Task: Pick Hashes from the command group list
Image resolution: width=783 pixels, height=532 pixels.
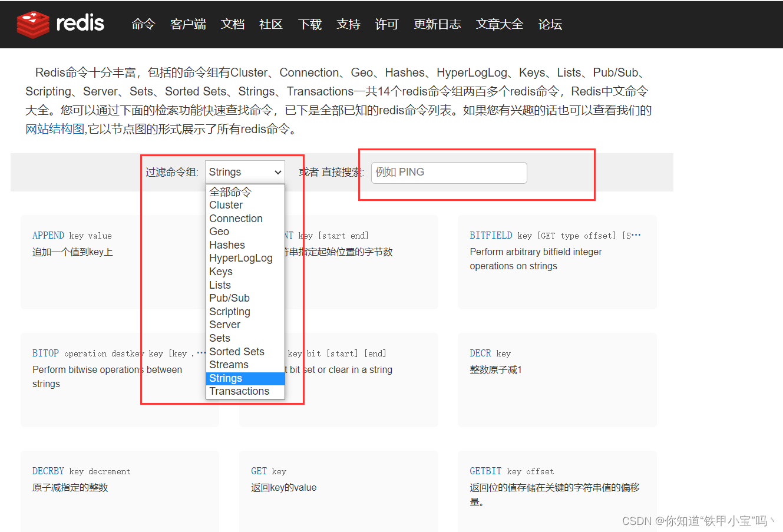Action: tap(245, 245)
